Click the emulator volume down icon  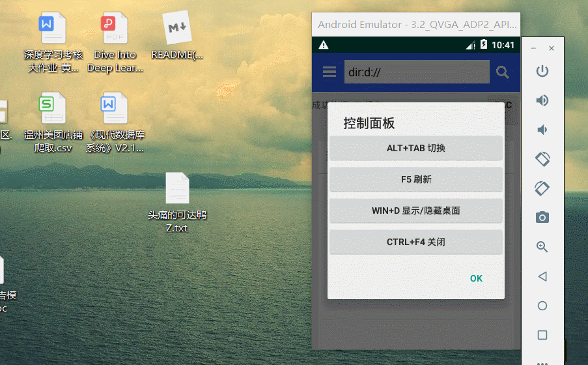point(542,130)
